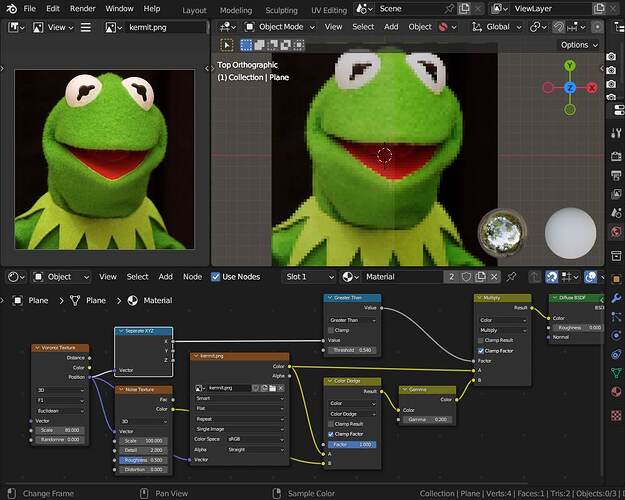The width and height of the screenshot is (625, 500).
Task: Click the green Y axis on gizmo
Action: click(x=570, y=65)
